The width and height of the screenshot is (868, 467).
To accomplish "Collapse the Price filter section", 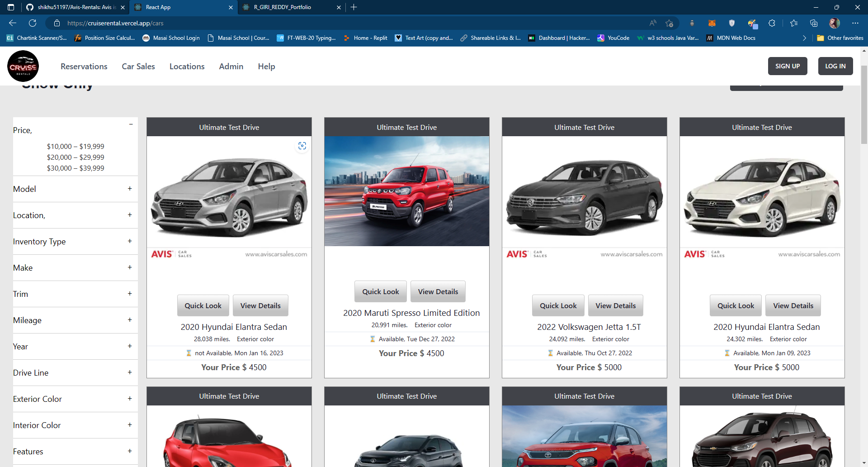I will (131, 124).
